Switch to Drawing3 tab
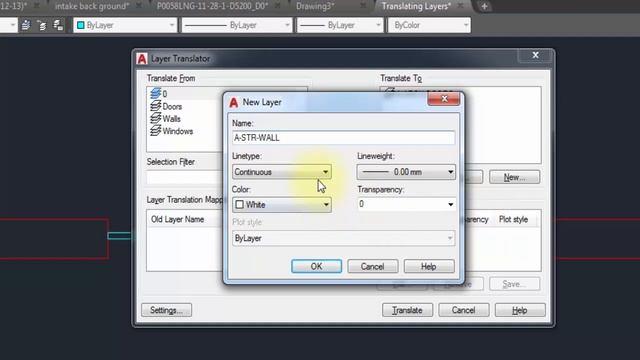The height and width of the screenshot is (360, 640). click(x=315, y=6)
